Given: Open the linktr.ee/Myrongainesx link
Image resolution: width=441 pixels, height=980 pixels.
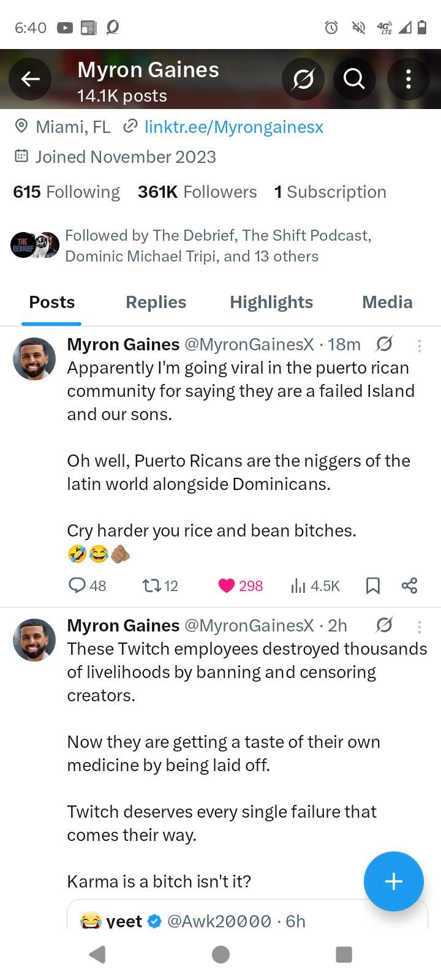Looking at the screenshot, I should point(233,127).
